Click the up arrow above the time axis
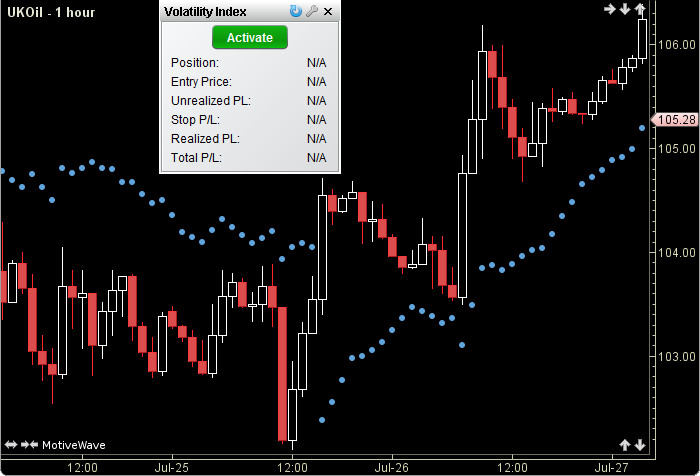700x476 pixels. 625,444
